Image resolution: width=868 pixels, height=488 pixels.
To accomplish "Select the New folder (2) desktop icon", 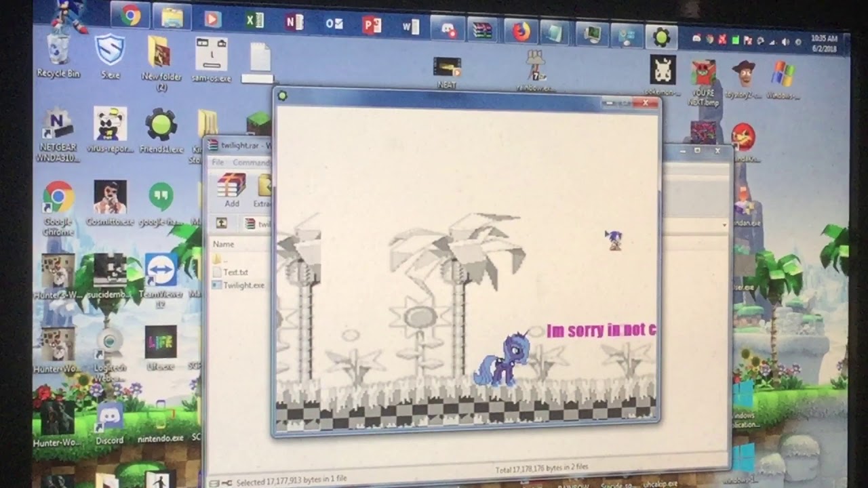I will click(161, 63).
